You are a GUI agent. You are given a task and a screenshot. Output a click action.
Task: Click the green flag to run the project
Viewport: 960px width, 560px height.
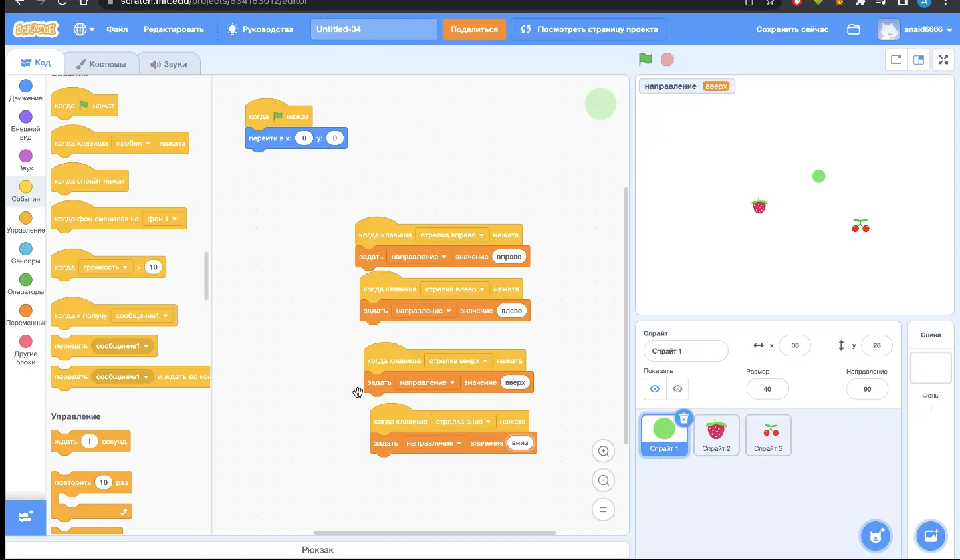[645, 59]
